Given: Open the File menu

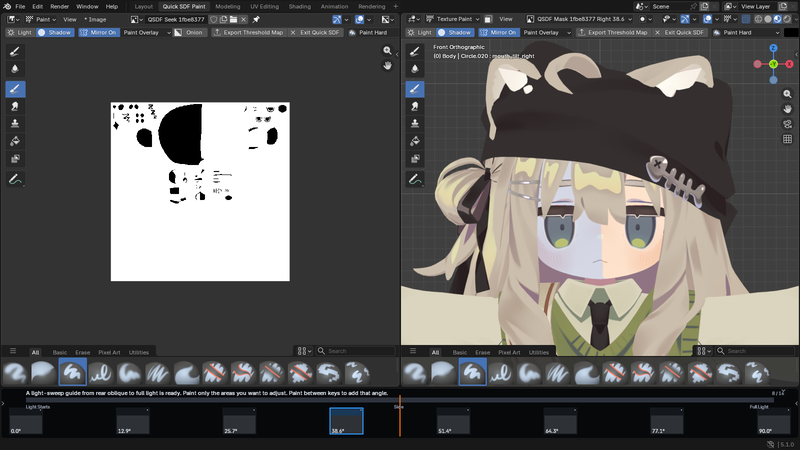Looking at the screenshot, I should coord(20,7).
